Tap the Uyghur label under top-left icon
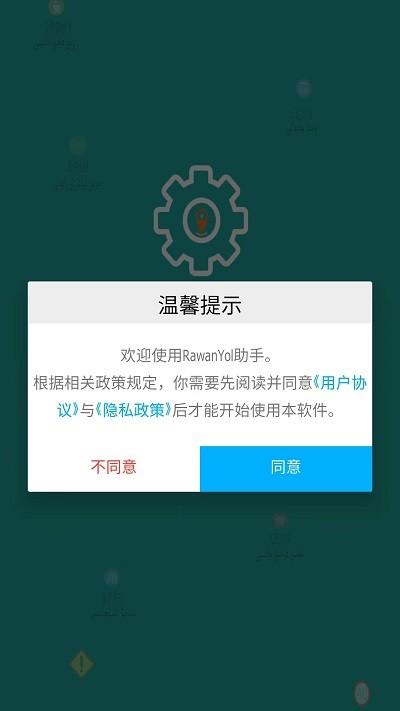This screenshot has height=711, width=400. point(57,46)
